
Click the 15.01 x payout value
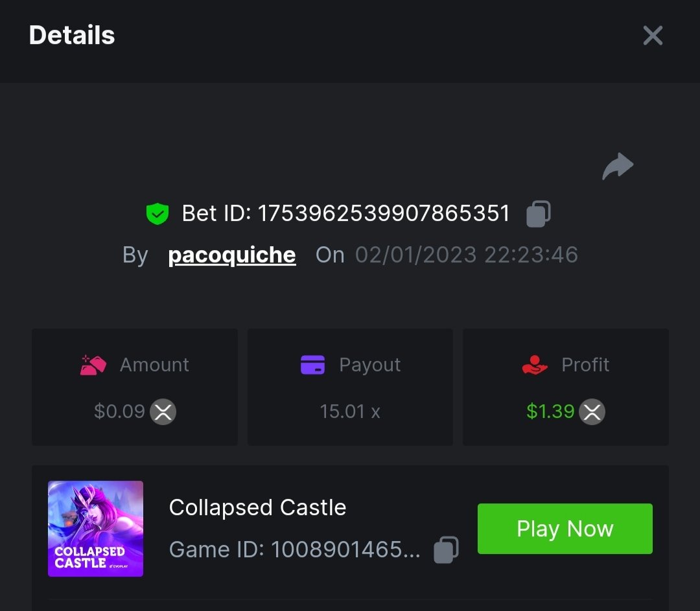tap(350, 412)
